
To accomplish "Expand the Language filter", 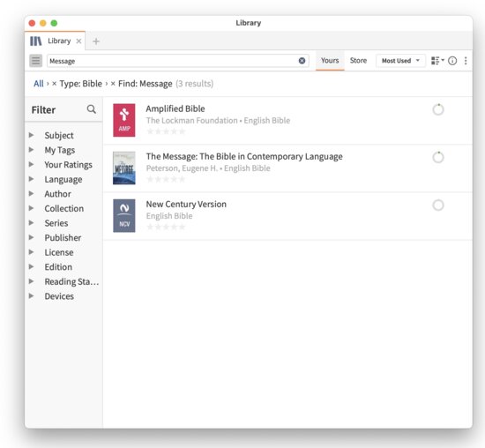I will coord(31,179).
